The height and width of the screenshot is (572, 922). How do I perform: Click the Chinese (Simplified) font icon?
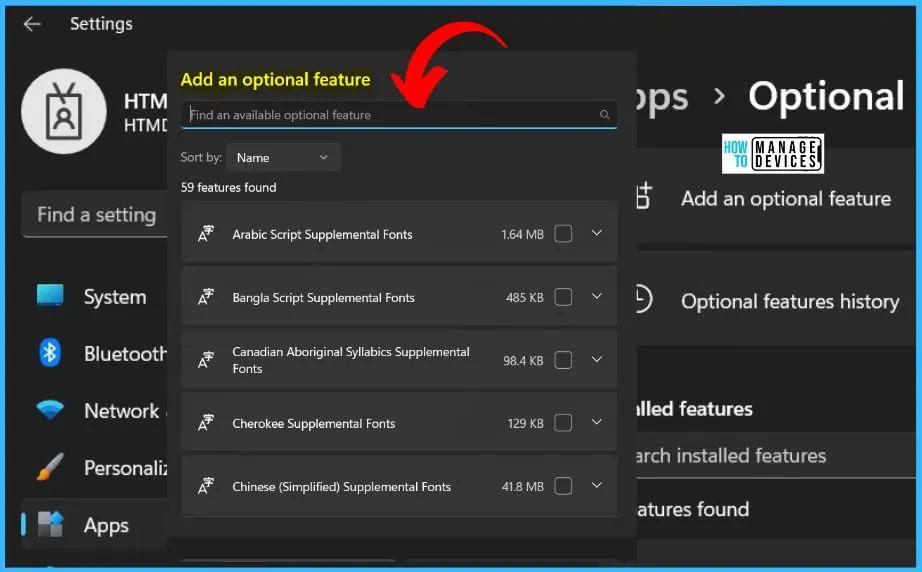click(206, 486)
